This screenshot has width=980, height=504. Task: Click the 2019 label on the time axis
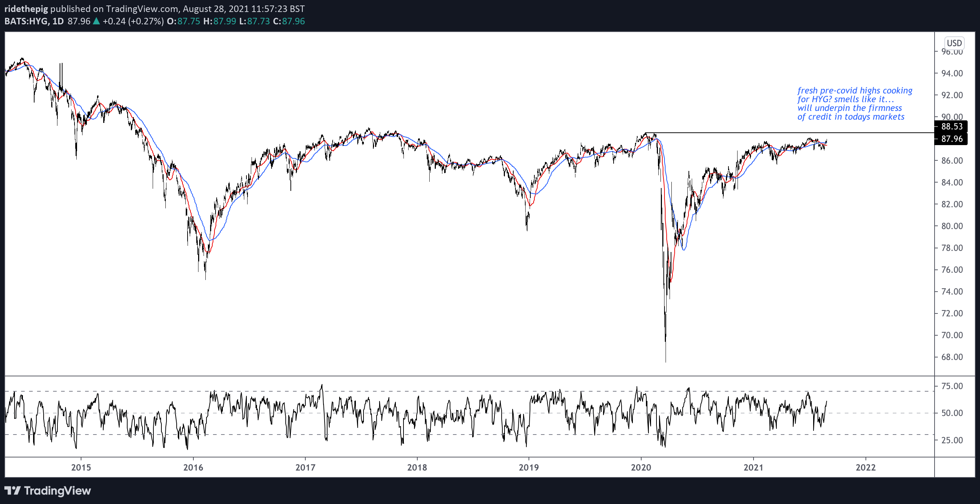529,468
